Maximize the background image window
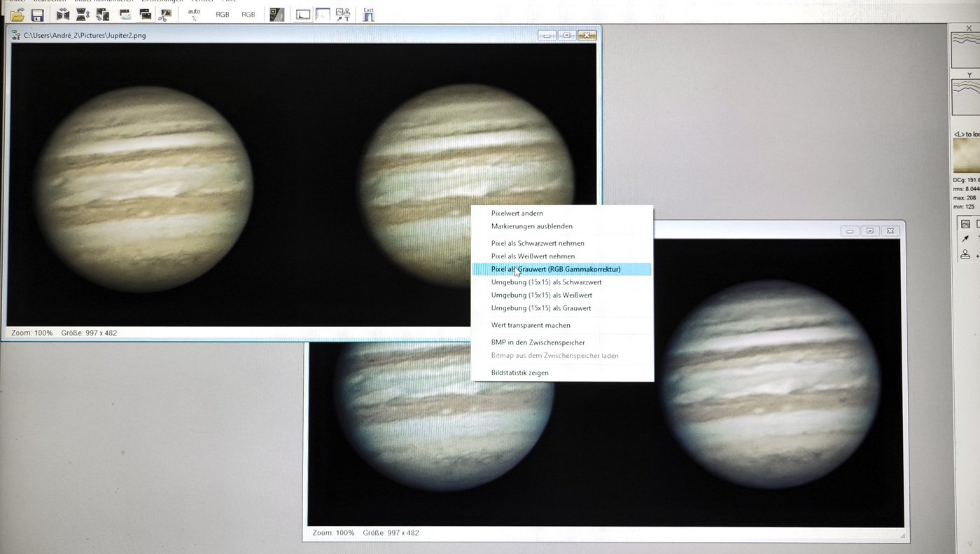 click(869, 230)
